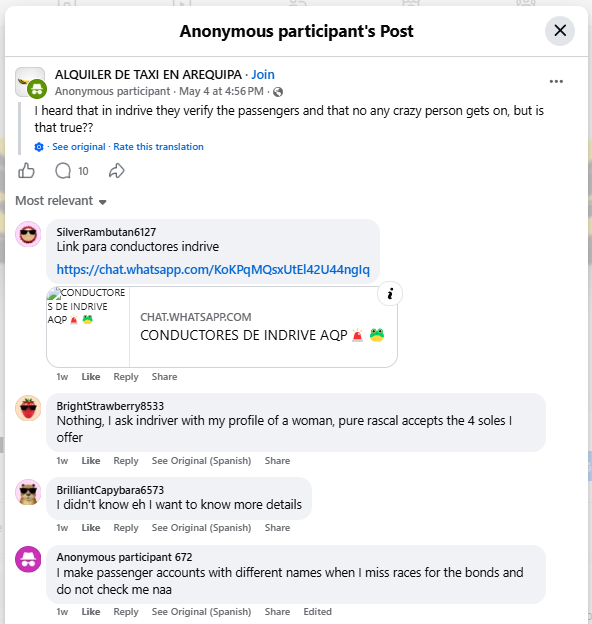Show the original untranslated post text

pyautogui.click(x=79, y=147)
